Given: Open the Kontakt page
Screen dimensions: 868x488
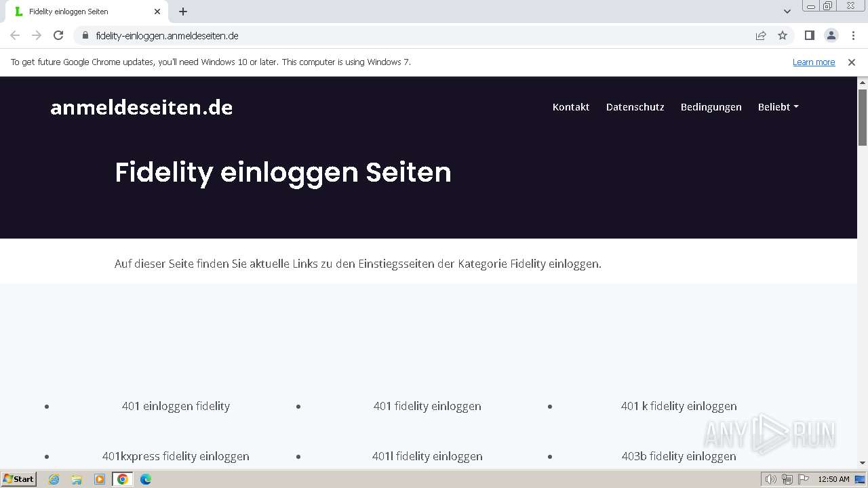Looking at the screenshot, I should click(x=571, y=107).
